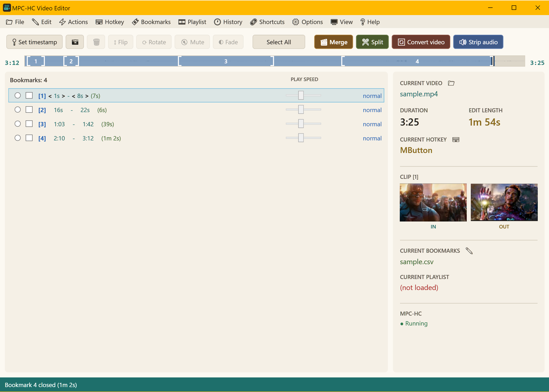
Task: Click pencil icon beside Current Bookmarks
Action: 469,251
